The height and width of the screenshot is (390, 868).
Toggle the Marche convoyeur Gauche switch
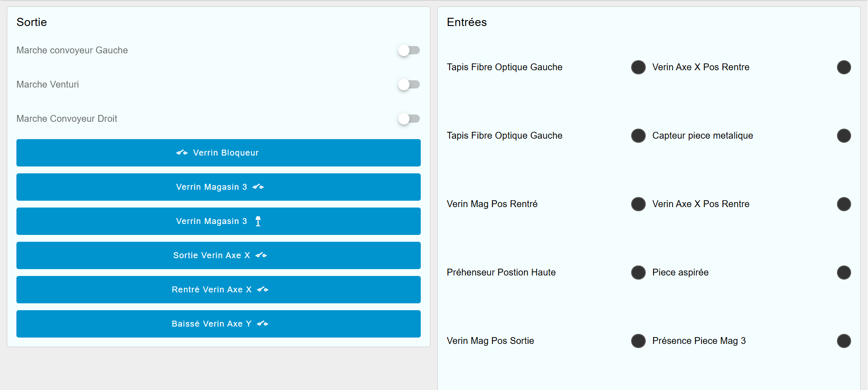(x=408, y=50)
